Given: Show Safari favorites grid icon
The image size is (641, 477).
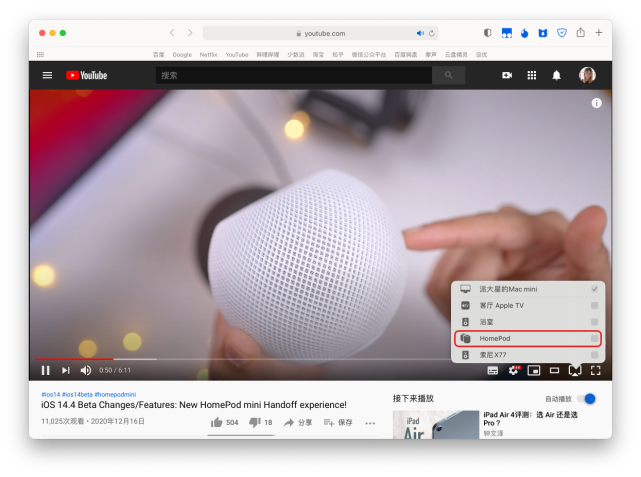Looking at the screenshot, I should point(40,54).
